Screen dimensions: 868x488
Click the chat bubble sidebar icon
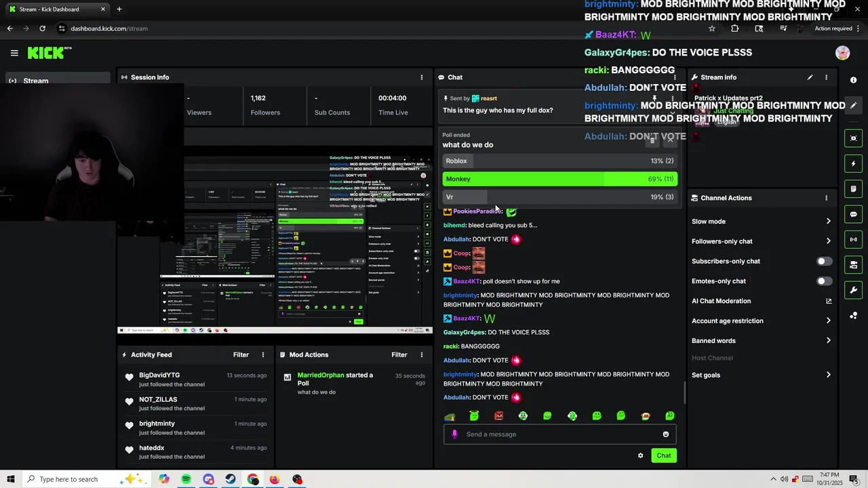(853, 214)
